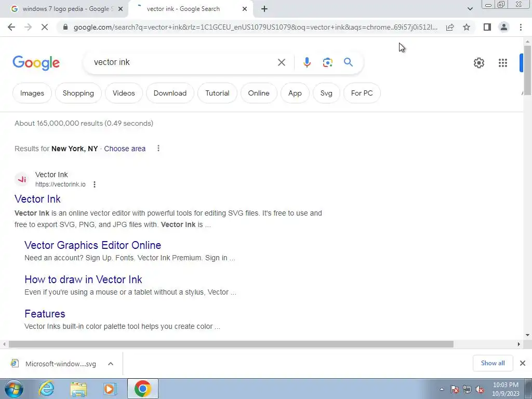Search by image with Google Lens
532x399 pixels.
(327, 62)
